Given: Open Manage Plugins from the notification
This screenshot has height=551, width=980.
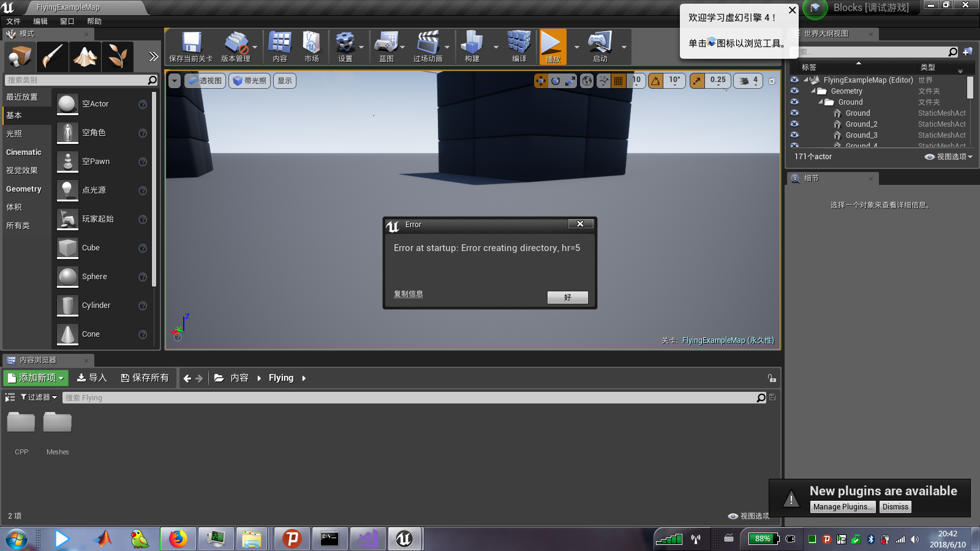Looking at the screenshot, I should click(843, 506).
